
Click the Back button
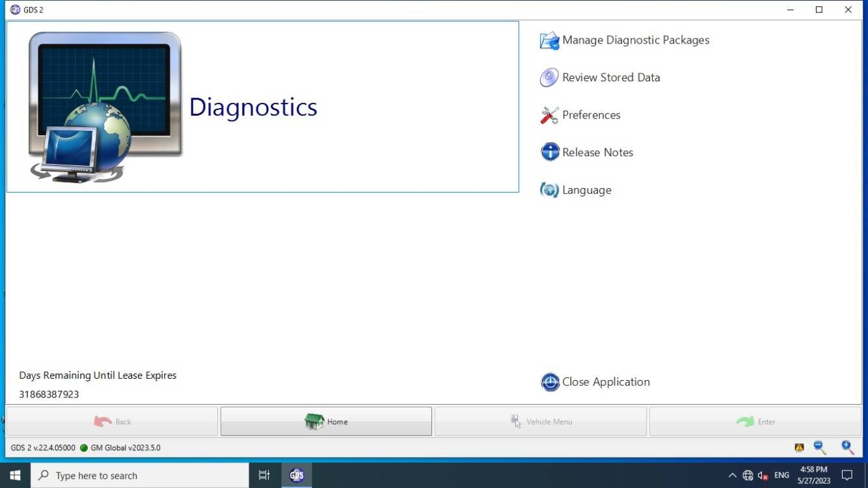point(112,422)
